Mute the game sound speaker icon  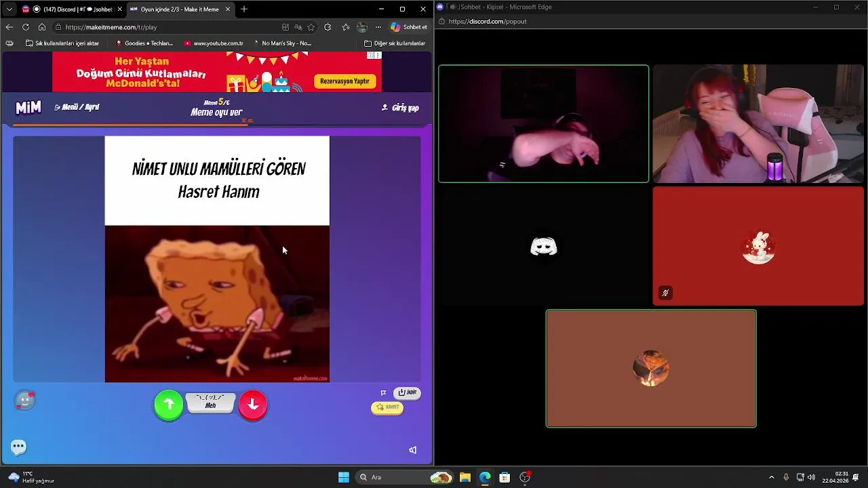412,450
